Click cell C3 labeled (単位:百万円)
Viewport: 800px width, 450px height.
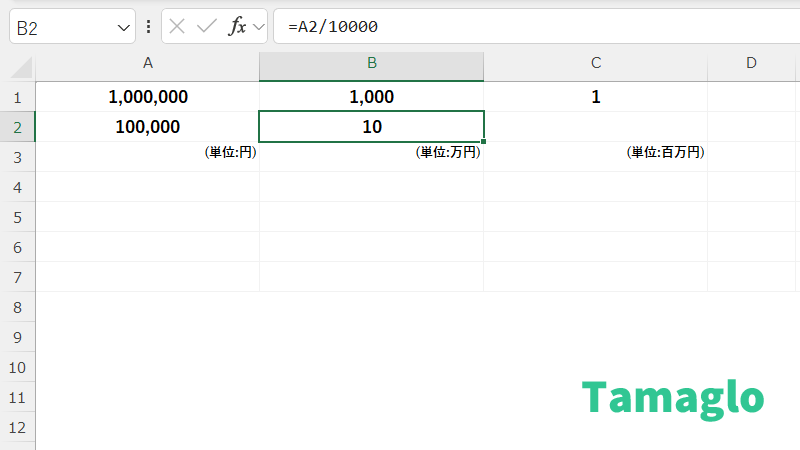595,154
